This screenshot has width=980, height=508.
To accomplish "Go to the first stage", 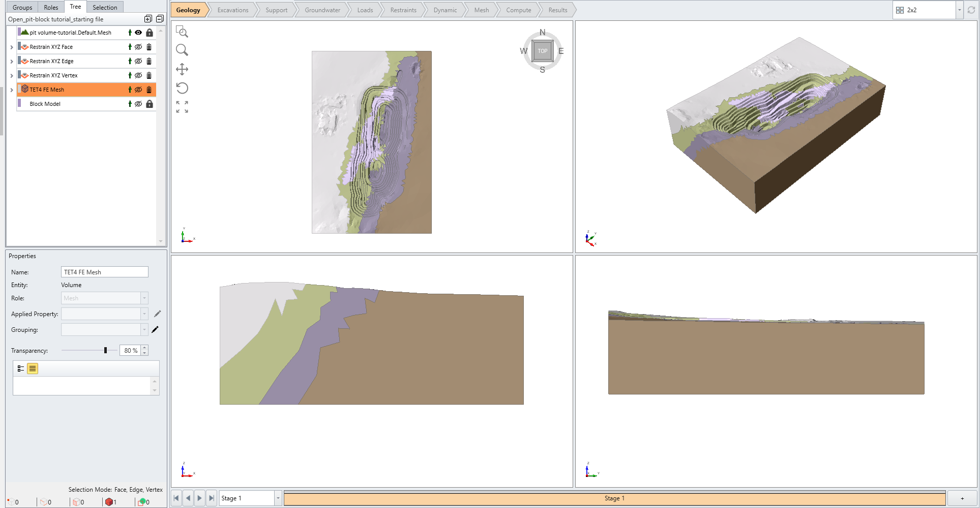I will pyautogui.click(x=176, y=498).
